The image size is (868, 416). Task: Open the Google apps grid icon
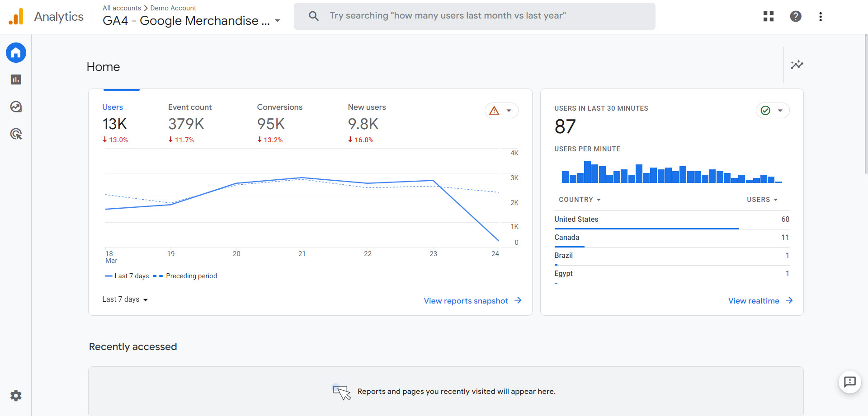click(x=769, y=17)
